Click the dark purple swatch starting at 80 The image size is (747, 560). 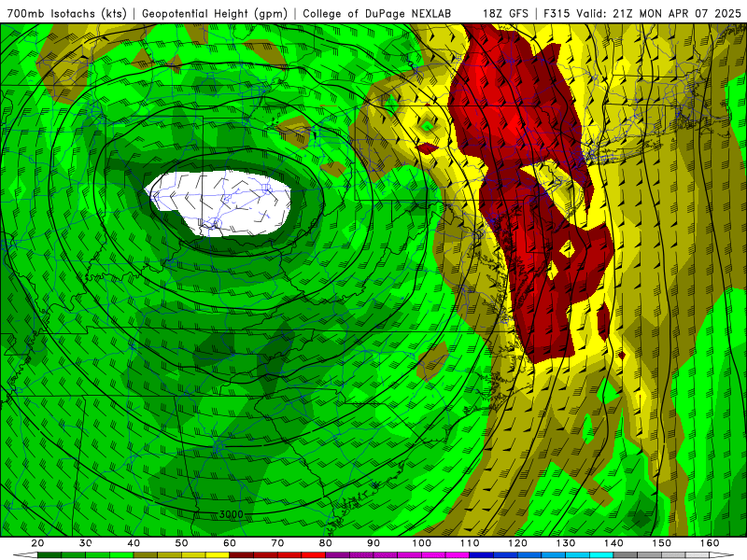tap(338, 554)
